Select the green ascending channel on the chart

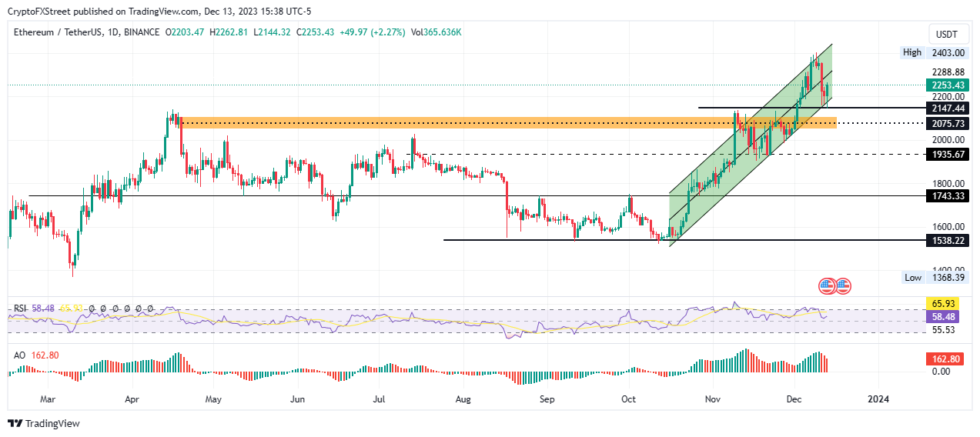coord(751,145)
